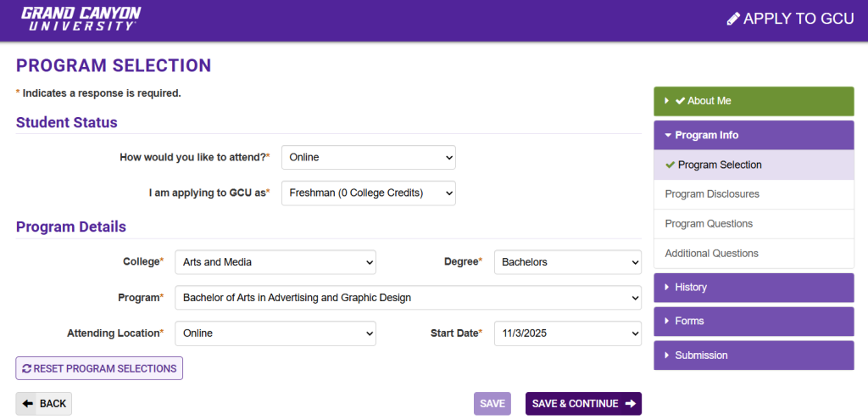
Task: Click the right arrow icon on Save & Continue
Action: 630,404
